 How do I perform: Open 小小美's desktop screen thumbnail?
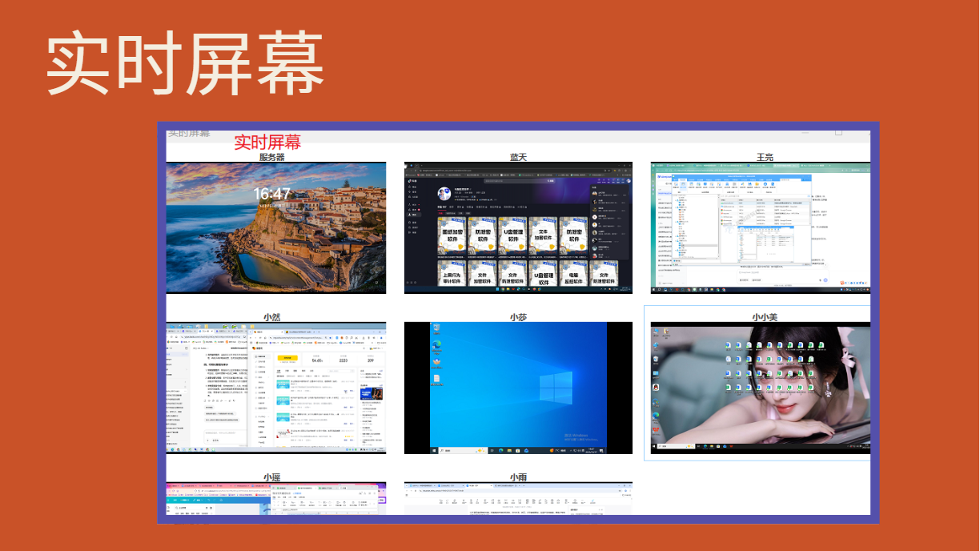pos(760,388)
